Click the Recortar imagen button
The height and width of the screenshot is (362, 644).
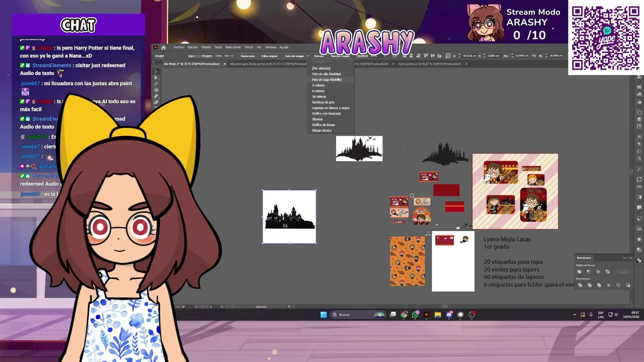(340, 56)
